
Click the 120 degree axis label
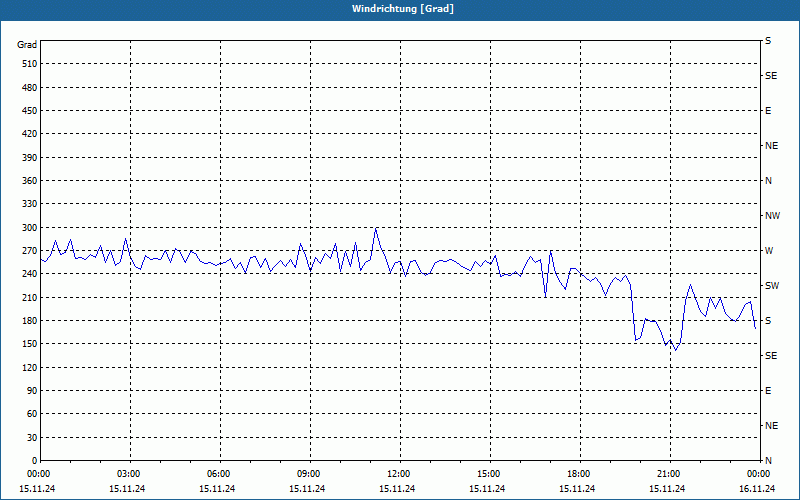click(30, 367)
